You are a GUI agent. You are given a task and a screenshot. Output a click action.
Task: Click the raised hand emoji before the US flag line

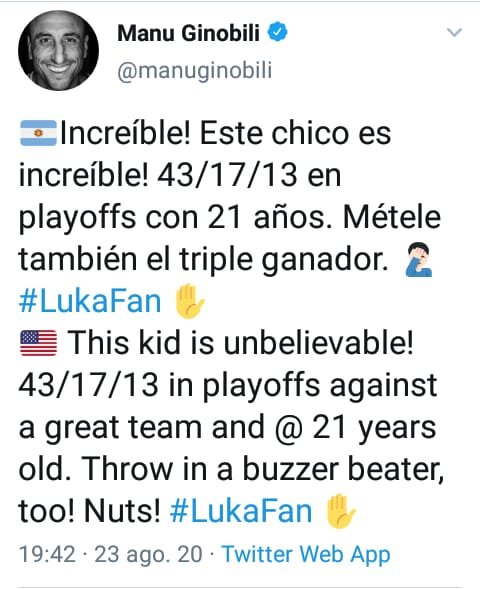(x=189, y=301)
